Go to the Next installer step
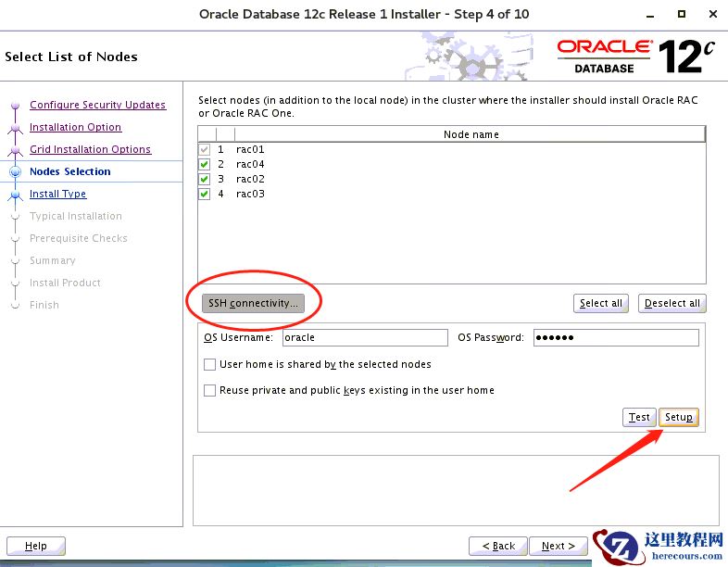Viewport: 728px width, 567px height. 559,546
